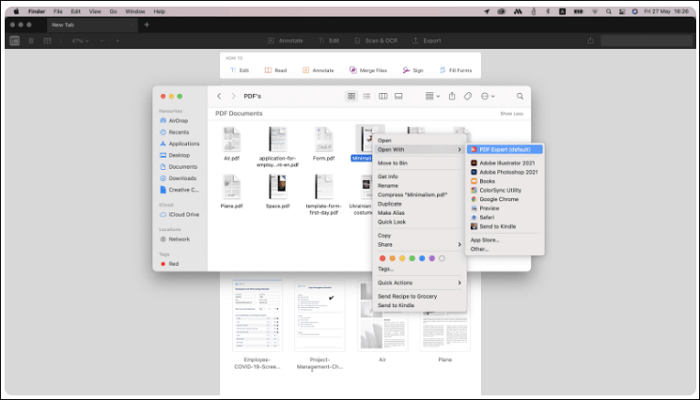The height and width of the screenshot is (400, 700).
Task: Open PDF Expert zoom percentage dropdown
Action: point(80,41)
